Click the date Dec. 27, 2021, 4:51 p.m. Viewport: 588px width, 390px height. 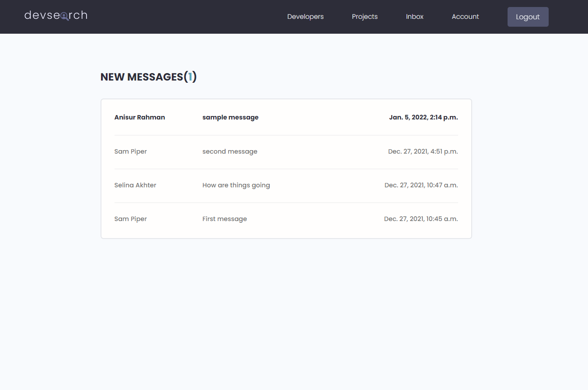pyautogui.click(x=423, y=151)
